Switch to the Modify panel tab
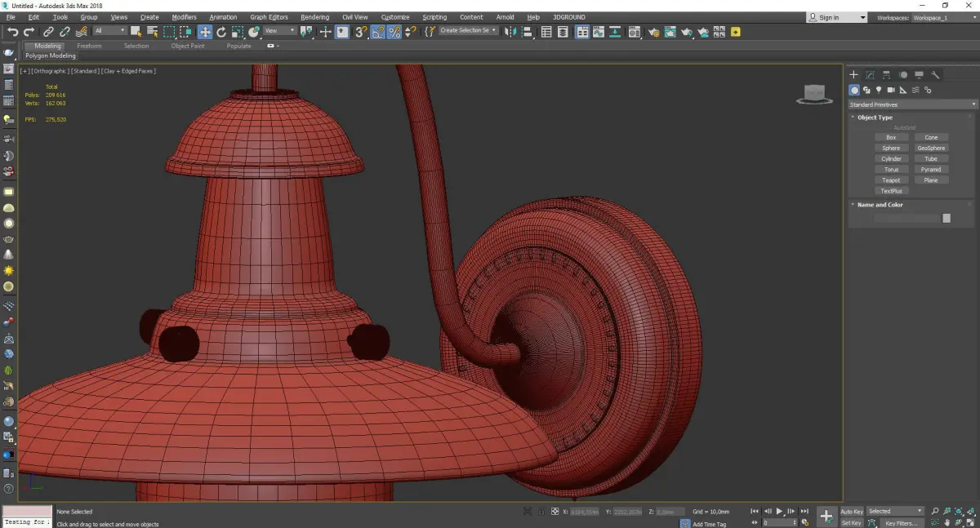 pos(870,75)
